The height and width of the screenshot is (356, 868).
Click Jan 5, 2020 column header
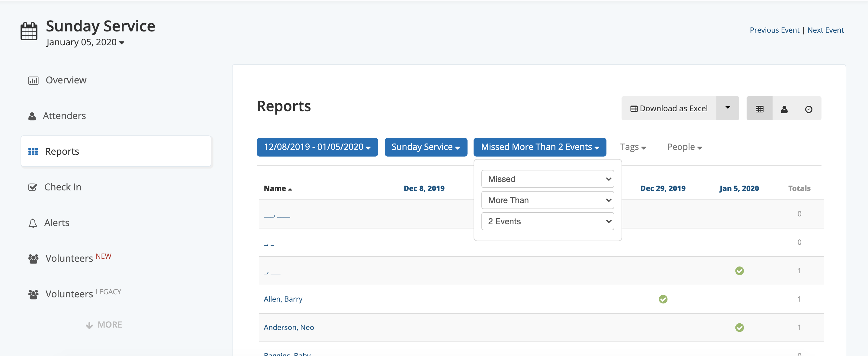pos(739,189)
